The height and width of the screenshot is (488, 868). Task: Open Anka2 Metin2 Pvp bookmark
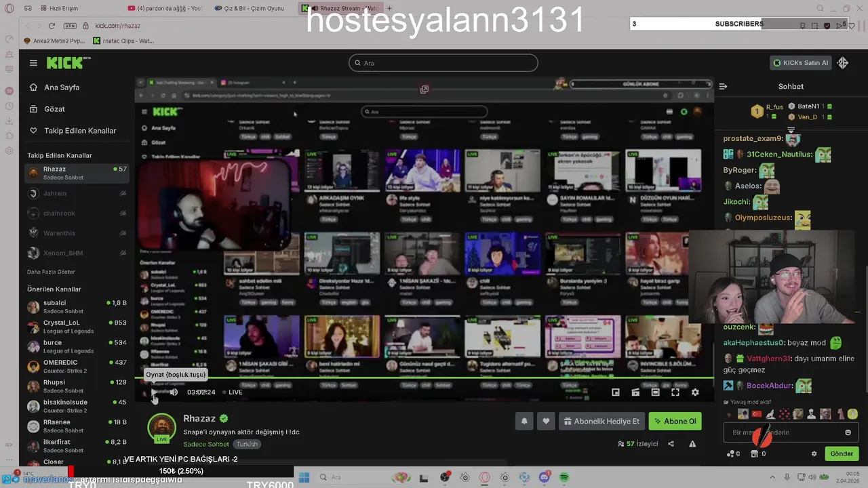[54, 41]
